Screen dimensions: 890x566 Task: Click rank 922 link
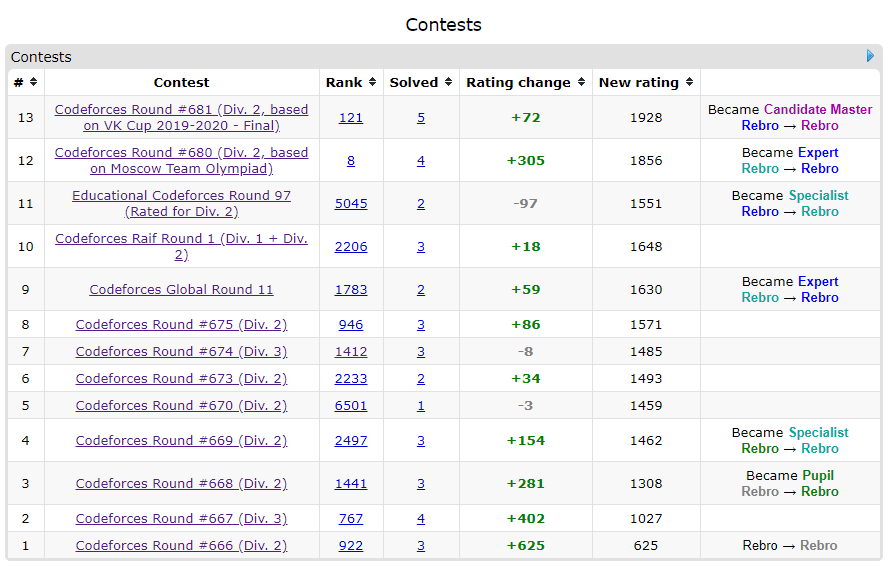click(x=351, y=546)
